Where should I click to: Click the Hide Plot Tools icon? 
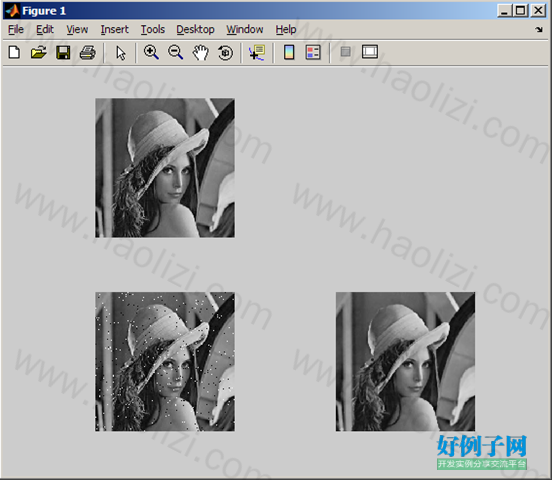(346, 52)
